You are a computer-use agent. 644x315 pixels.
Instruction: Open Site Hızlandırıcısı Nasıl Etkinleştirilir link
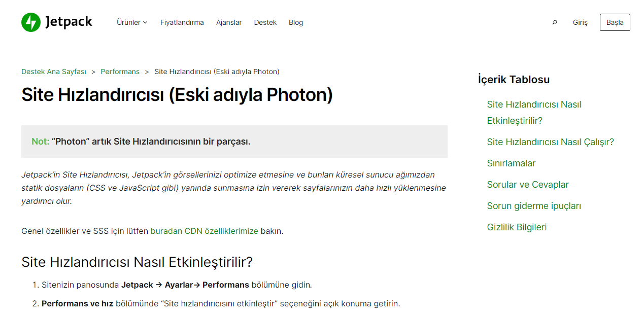tap(534, 112)
